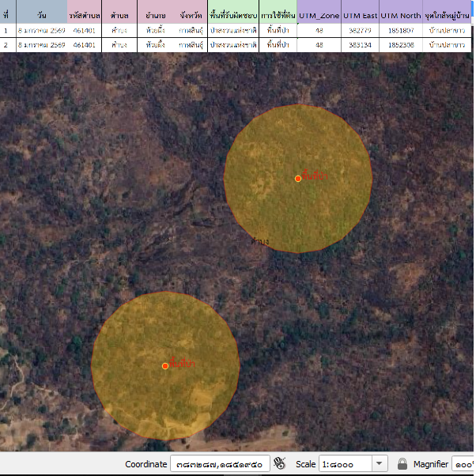
Task: Click the 461401 code cell in row 1
Action: click(x=85, y=30)
